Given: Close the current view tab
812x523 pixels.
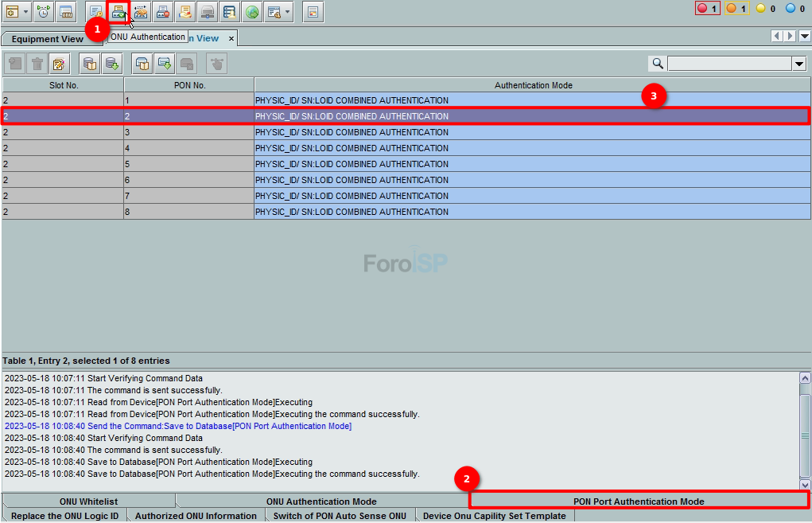Looking at the screenshot, I should coord(231,38).
